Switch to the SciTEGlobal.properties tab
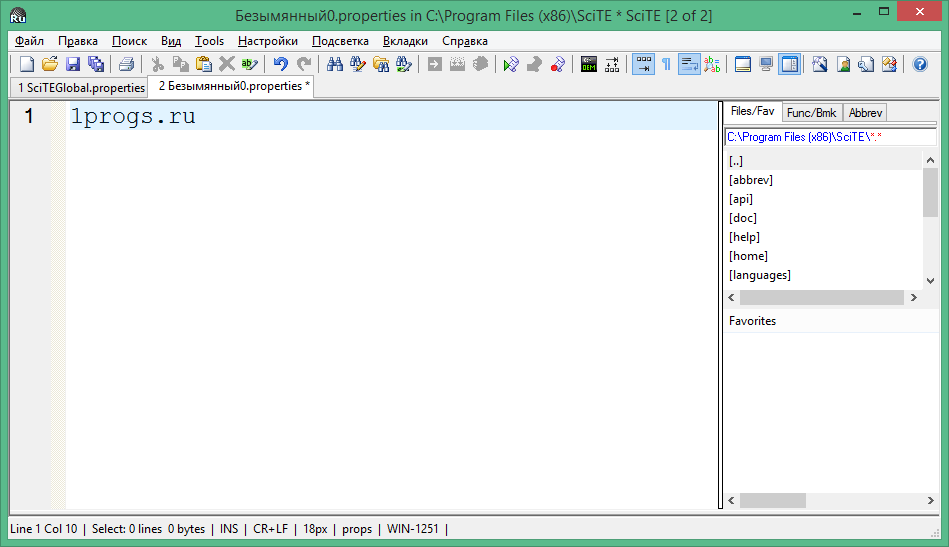949x547 pixels. (x=79, y=87)
